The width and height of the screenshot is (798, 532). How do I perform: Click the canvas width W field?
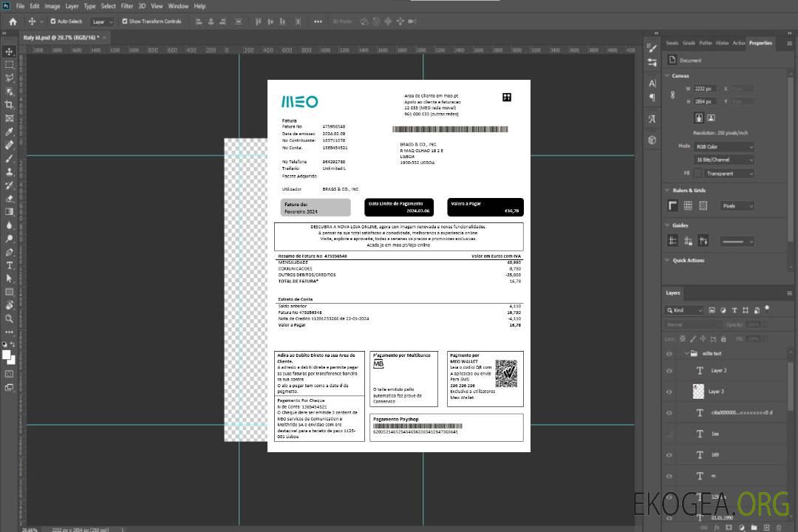coord(705,89)
